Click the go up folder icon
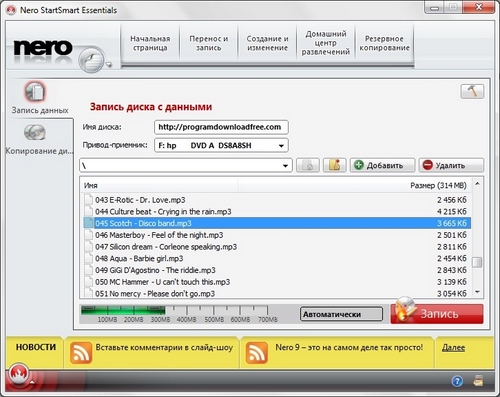The image size is (500, 397). [308, 165]
